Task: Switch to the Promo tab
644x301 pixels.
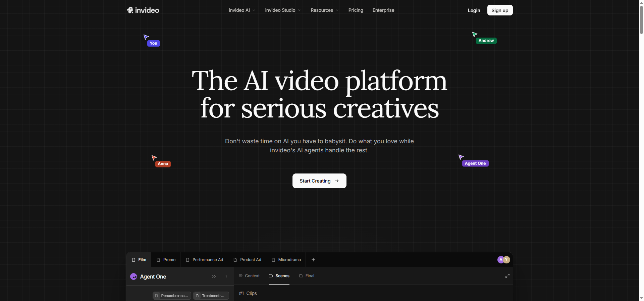Action: tap(166, 260)
